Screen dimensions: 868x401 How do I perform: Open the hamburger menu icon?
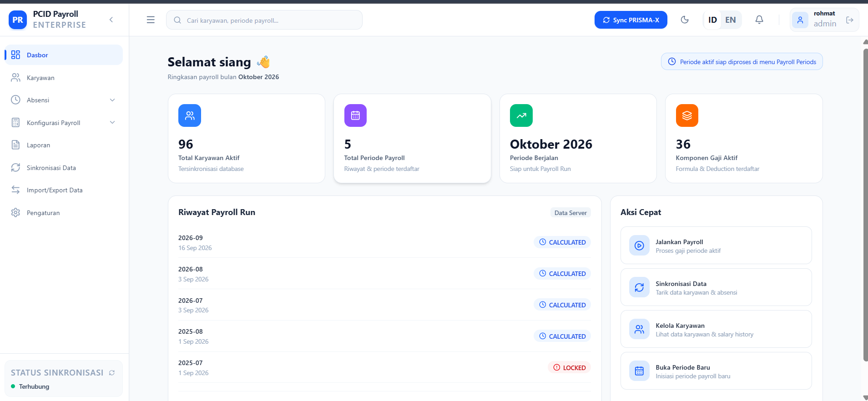151,20
